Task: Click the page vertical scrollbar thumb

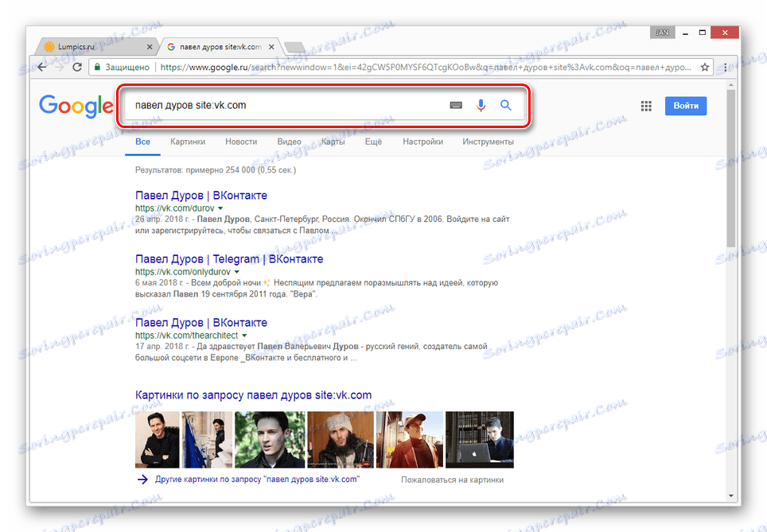Action: tap(731, 169)
